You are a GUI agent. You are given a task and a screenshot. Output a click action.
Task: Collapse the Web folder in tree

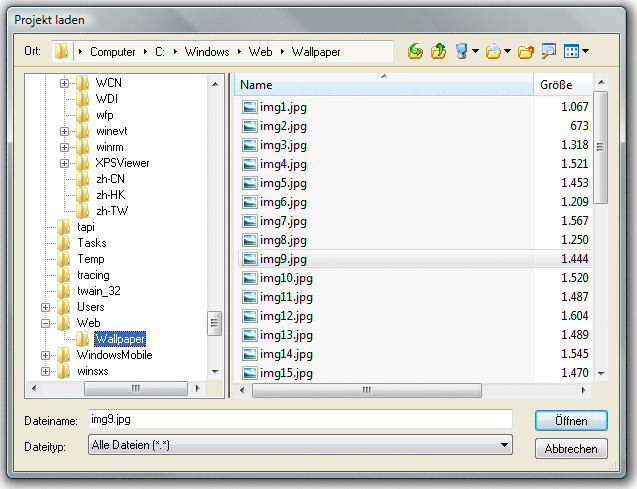[x=46, y=323]
